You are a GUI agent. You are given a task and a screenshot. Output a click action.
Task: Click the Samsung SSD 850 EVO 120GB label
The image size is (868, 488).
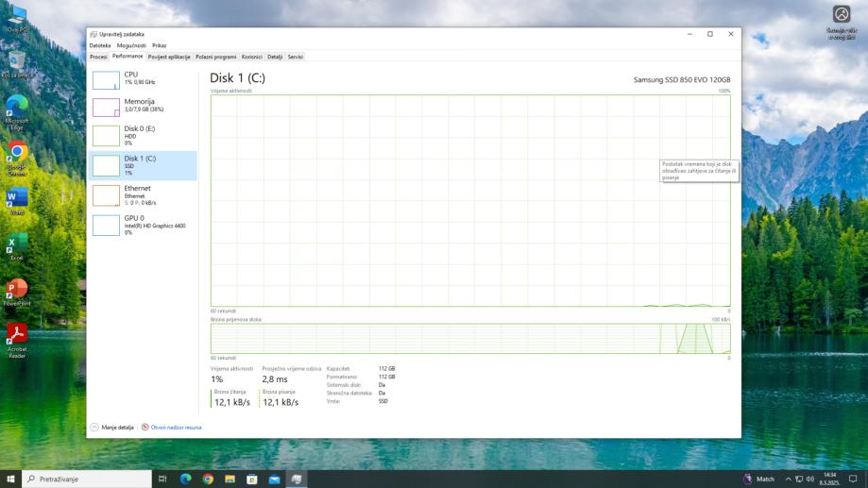click(682, 79)
